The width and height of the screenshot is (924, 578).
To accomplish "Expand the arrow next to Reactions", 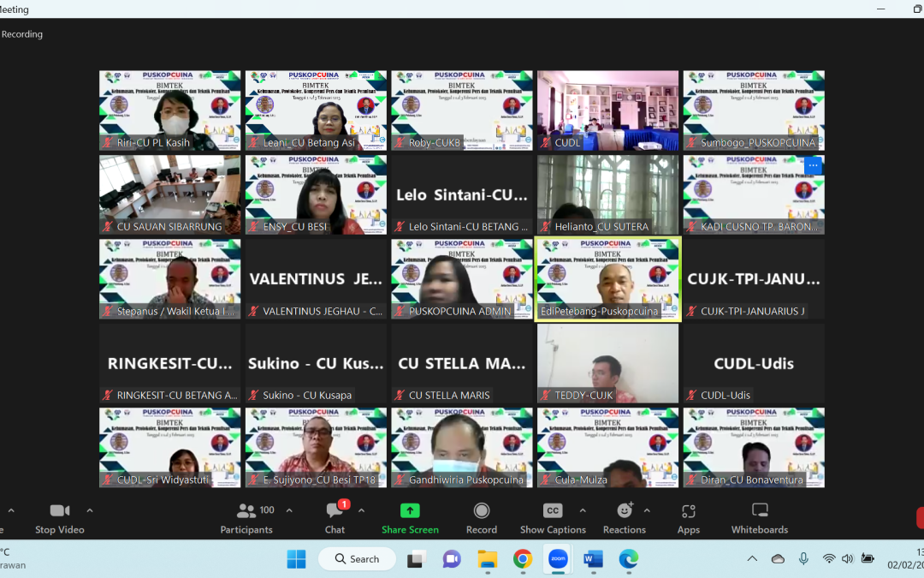I will coord(647,510).
